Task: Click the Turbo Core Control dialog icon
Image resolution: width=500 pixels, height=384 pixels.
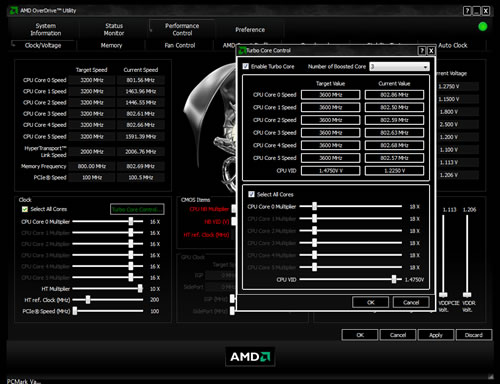Action: (x=242, y=51)
